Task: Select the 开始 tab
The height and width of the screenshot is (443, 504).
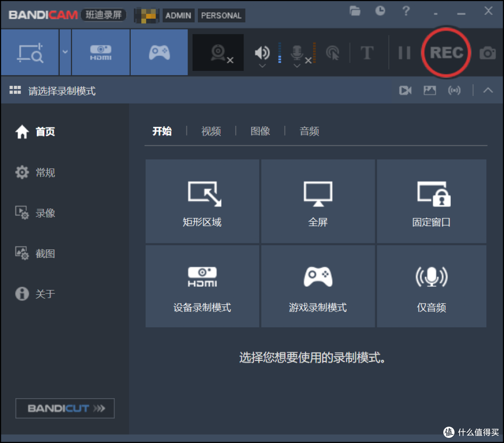Action: (x=162, y=131)
